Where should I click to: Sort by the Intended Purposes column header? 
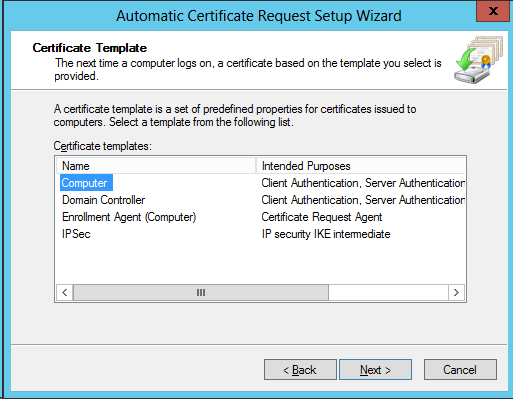point(361,166)
